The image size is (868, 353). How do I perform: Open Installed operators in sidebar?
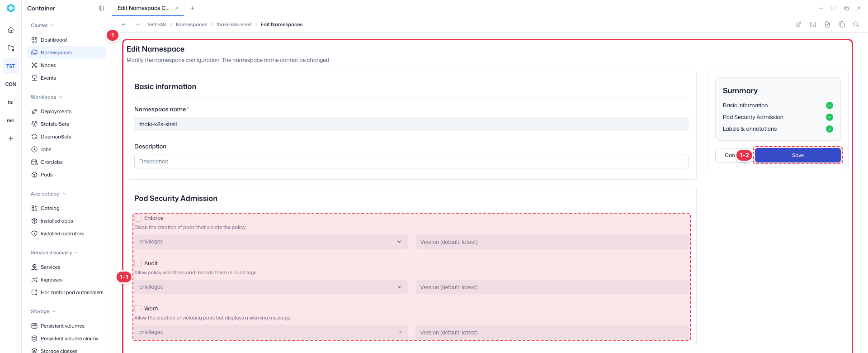click(x=66, y=234)
